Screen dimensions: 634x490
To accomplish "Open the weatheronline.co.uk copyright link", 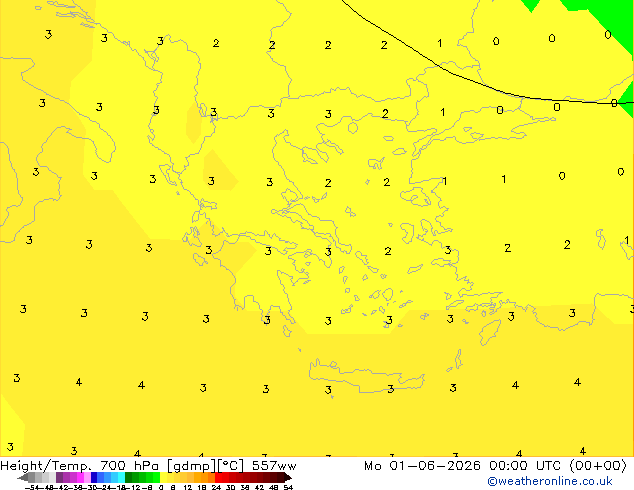I will tap(550, 481).
